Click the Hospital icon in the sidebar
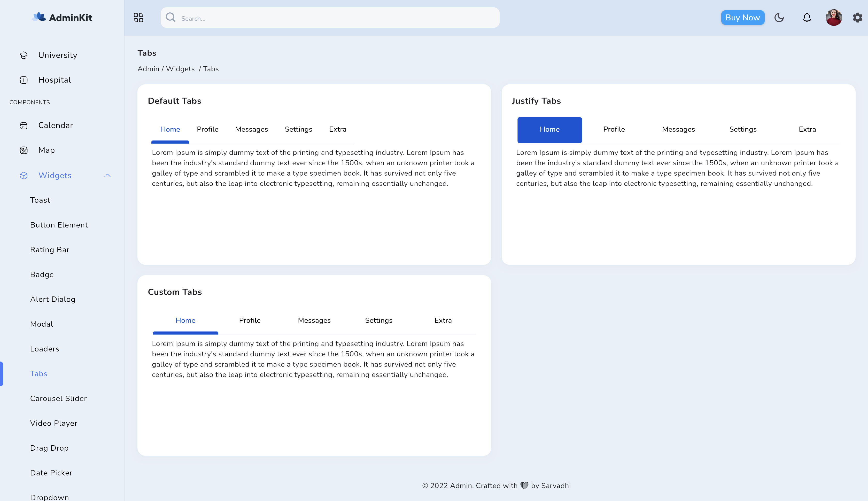This screenshot has height=501, width=868. coord(24,80)
